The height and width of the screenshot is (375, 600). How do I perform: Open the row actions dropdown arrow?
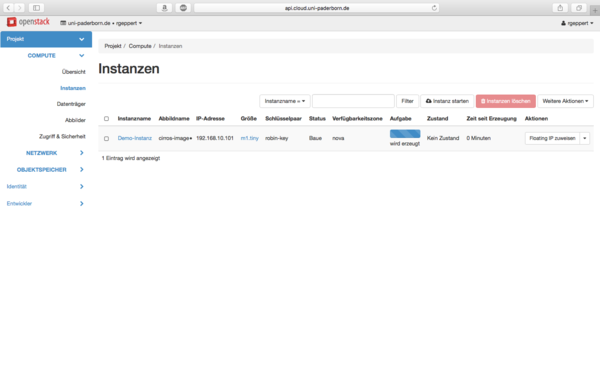[585, 138]
